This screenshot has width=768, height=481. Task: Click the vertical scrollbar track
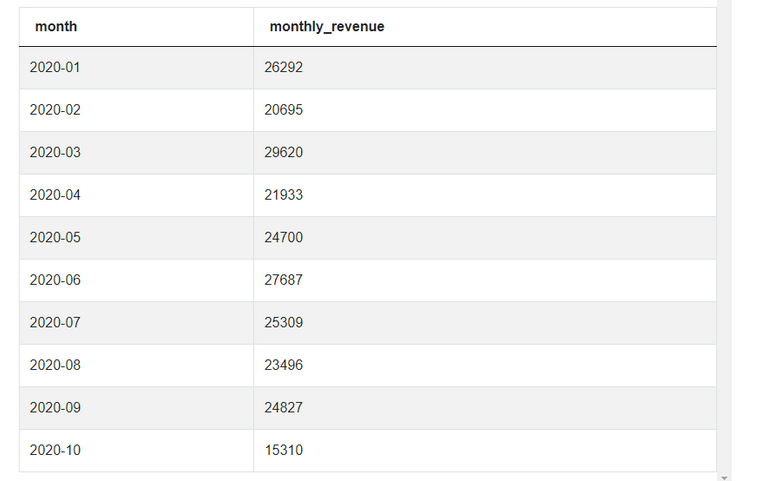point(724,237)
